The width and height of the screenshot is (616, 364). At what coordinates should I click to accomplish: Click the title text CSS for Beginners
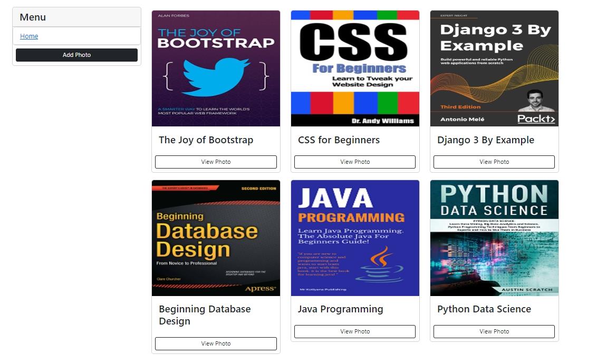coord(339,140)
